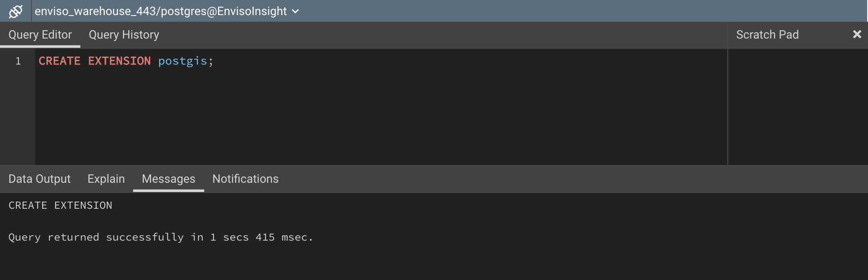This screenshot has height=280, width=868.
Task: Click the word postgis in query
Action: pos(182,61)
